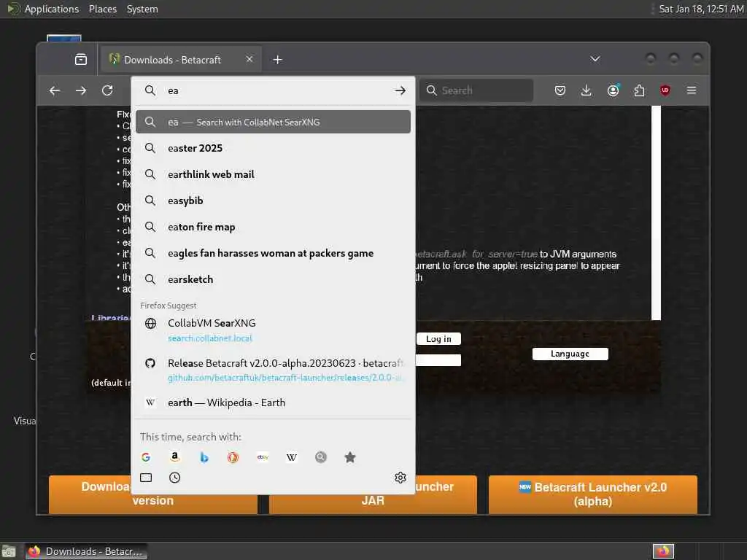Search this time with Bing
Image resolution: width=747 pixels, height=560 pixels.
coord(204,457)
